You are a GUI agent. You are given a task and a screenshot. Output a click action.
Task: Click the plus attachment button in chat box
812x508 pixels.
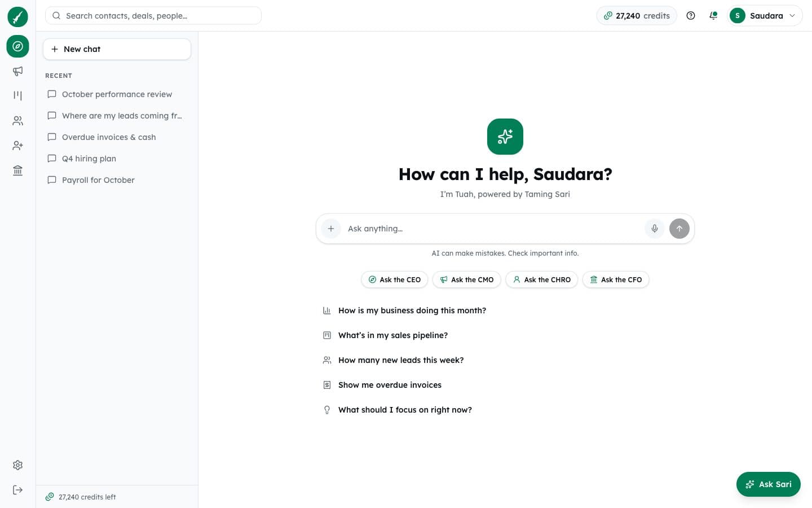pyautogui.click(x=331, y=229)
